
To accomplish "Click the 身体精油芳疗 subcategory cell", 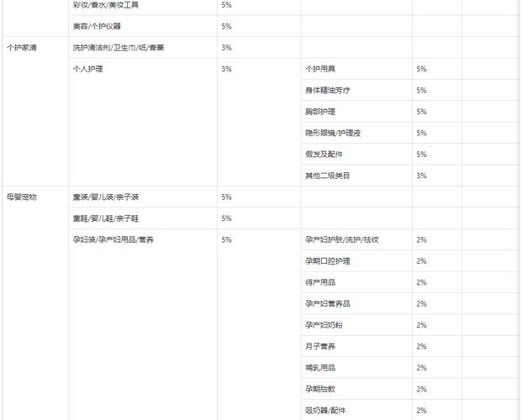I will pos(327,90).
